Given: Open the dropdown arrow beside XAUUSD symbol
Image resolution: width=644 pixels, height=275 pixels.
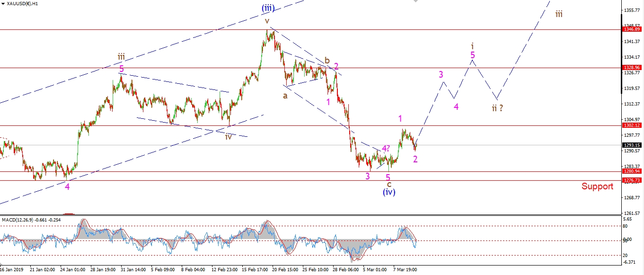Looking at the screenshot, I should [x=3, y=3].
